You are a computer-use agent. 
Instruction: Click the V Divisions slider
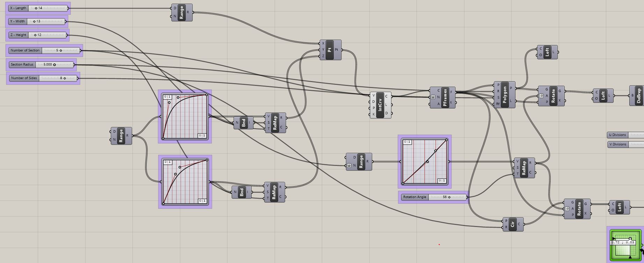coord(625,144)
